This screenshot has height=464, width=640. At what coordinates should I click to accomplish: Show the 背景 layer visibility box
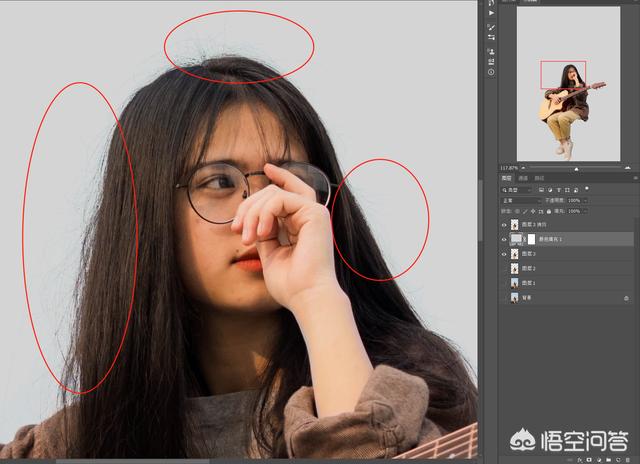pyautogui.click(x=504, y=298)
